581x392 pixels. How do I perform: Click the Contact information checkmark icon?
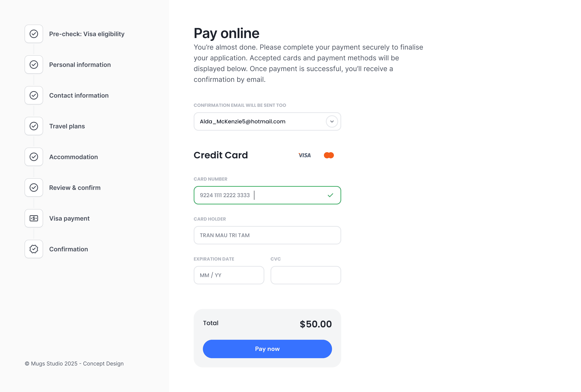(x=34, y=95)
